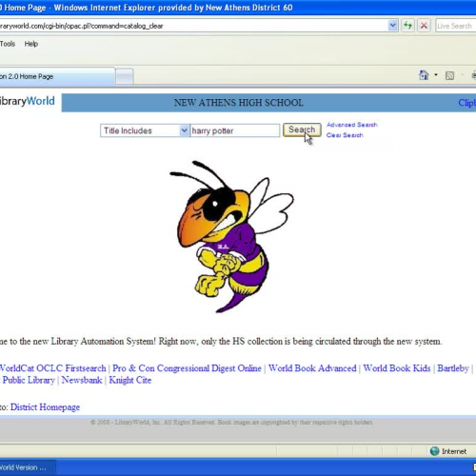Image resolution: width=476 pixels, height=476 pixels.
Task: Open the Home button dropdown arrow
Action: 436,75
